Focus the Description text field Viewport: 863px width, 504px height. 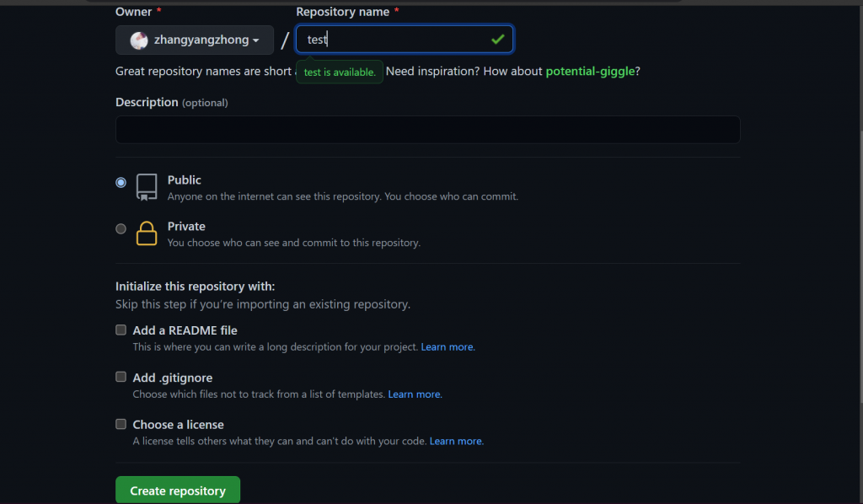(427, 129)
